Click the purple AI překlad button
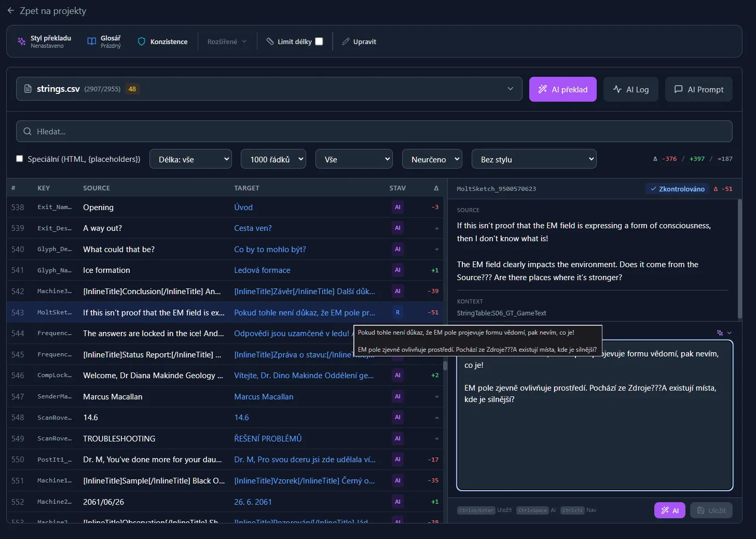The image size is (756, 539). [562, 89]
